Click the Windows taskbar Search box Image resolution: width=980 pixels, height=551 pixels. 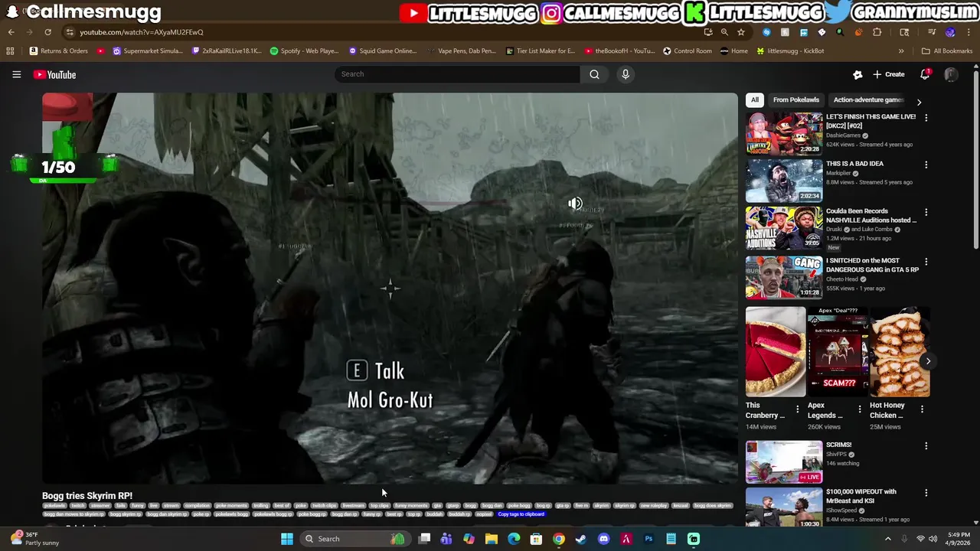(354, 539)
